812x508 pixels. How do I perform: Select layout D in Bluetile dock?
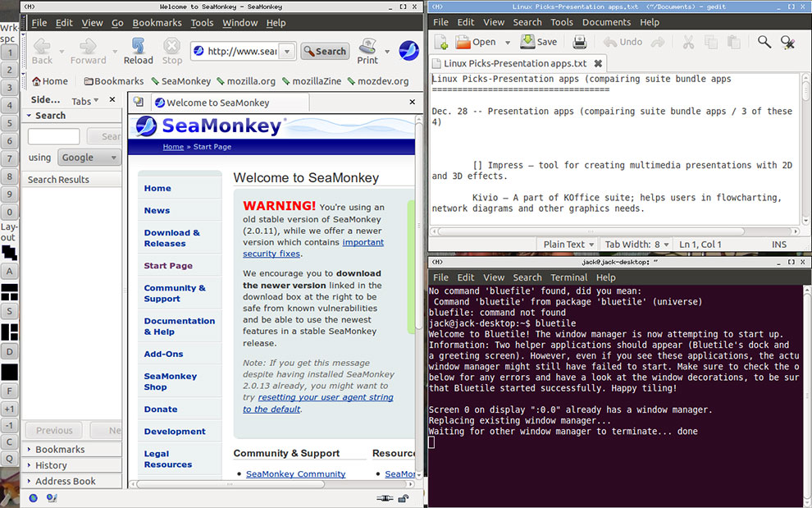click(9, 351)
